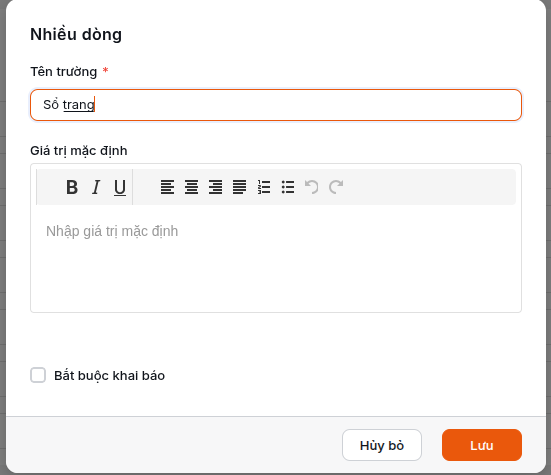Toggle underline formatting with the U icon
This screenshot has width=551, height=475.
pos(120,187)
